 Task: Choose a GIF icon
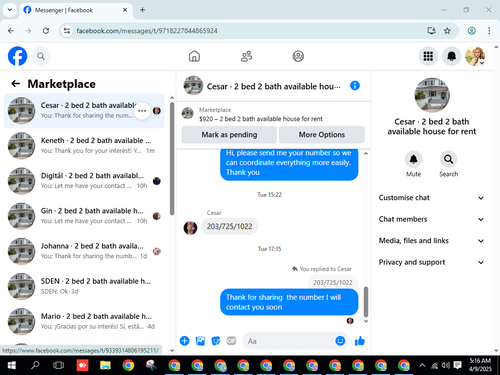[x=231, y=341]
